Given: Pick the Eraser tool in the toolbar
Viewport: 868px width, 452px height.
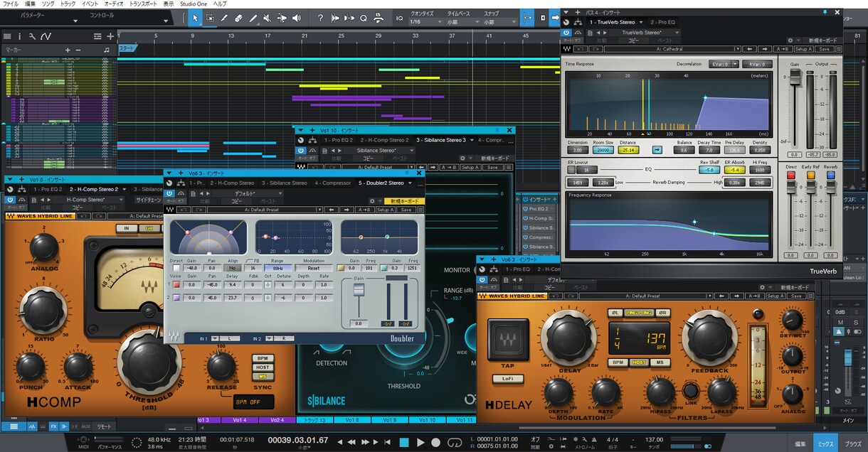Looking at the screenshot, I should pyautogui.click(x=238, y=18).
